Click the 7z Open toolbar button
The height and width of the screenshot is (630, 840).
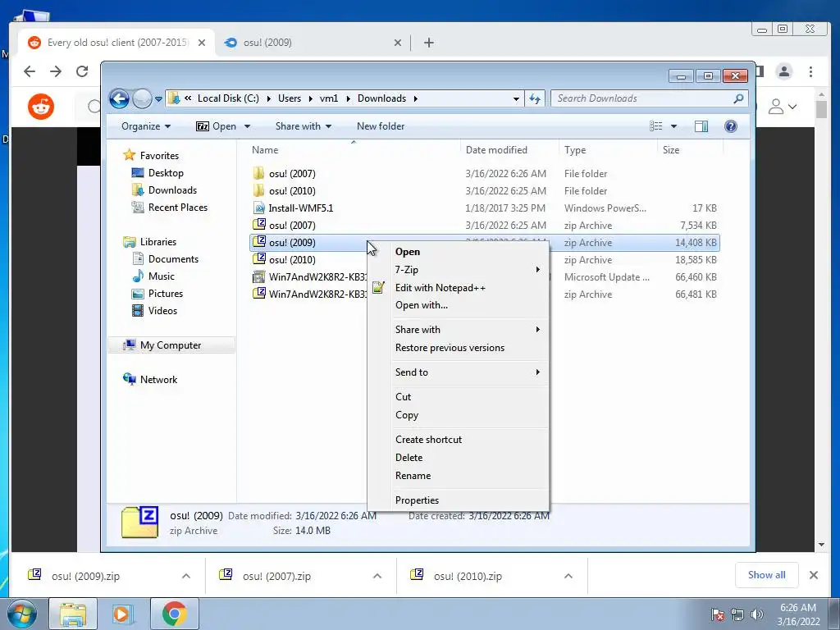(216, 126)
